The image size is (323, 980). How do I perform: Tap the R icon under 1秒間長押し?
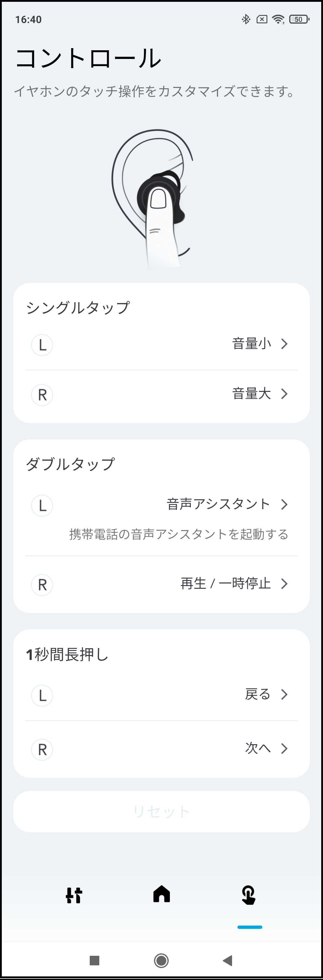[x=42, y=749]
